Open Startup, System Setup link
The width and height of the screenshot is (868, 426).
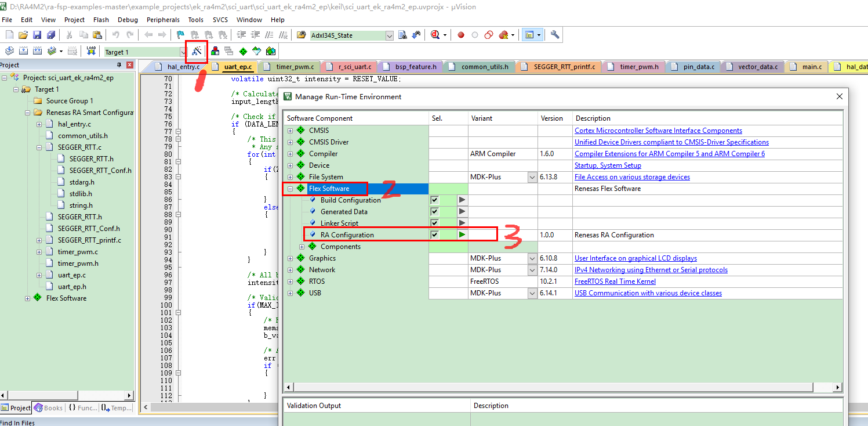(x=608, y=165)
